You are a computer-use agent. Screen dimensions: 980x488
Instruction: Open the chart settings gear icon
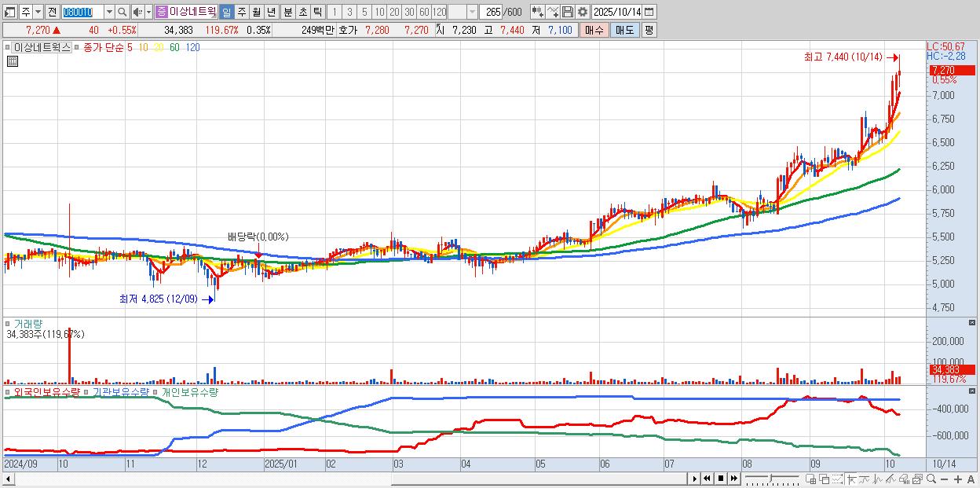(x=582, y=12)
